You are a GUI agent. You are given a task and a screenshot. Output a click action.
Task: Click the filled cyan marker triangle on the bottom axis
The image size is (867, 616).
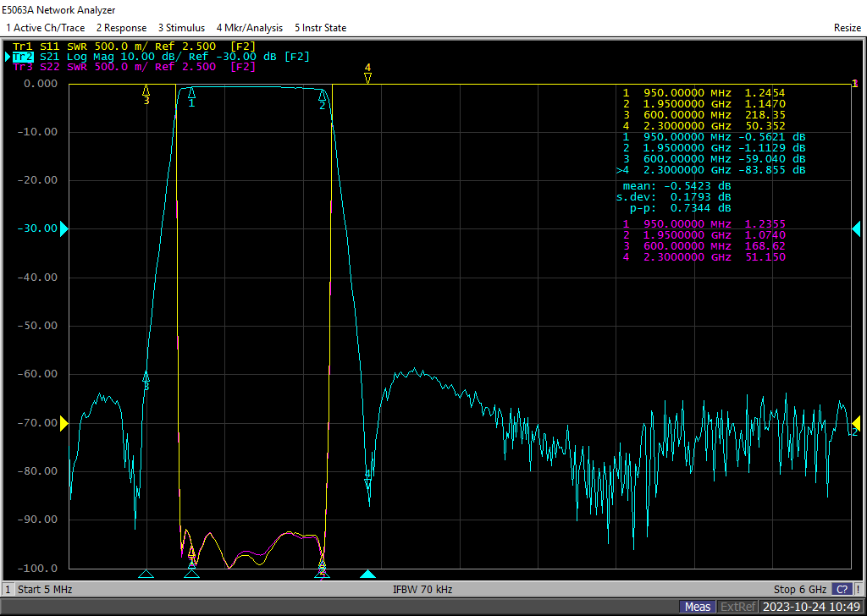click(367, 575)
